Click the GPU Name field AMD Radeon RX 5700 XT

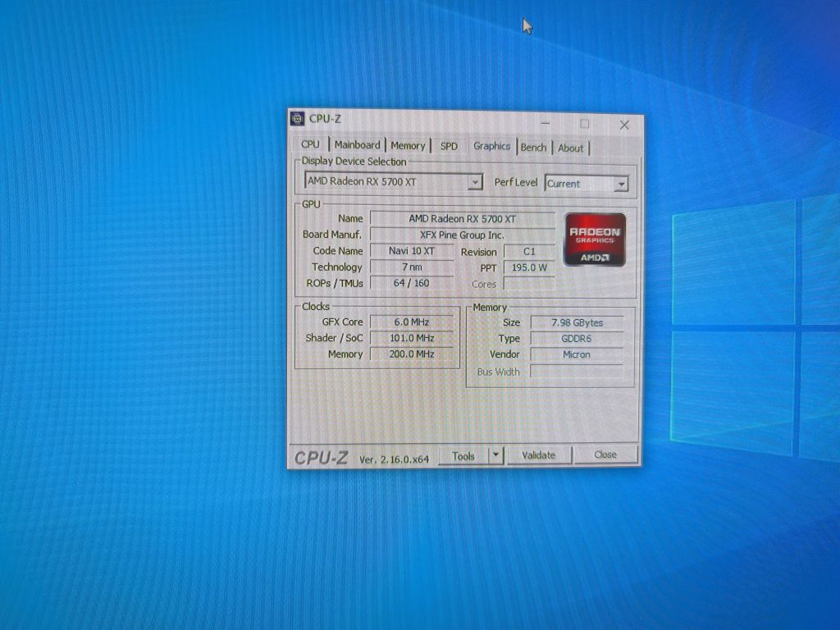[x=463, y=219]
